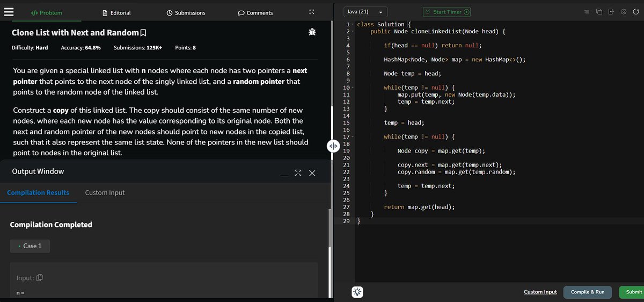Click the 'Accuracy: 64.8%' text
Viewport: 644px width, 302px height.
(81, 48)
